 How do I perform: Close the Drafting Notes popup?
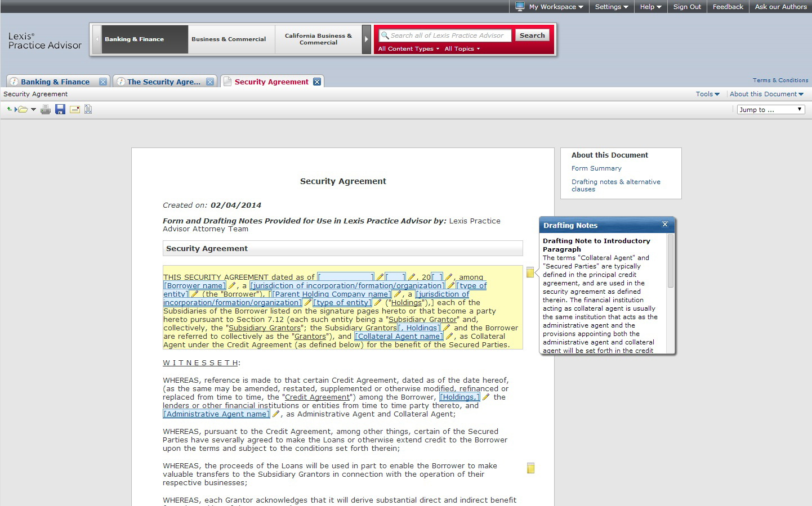(665, 224)
